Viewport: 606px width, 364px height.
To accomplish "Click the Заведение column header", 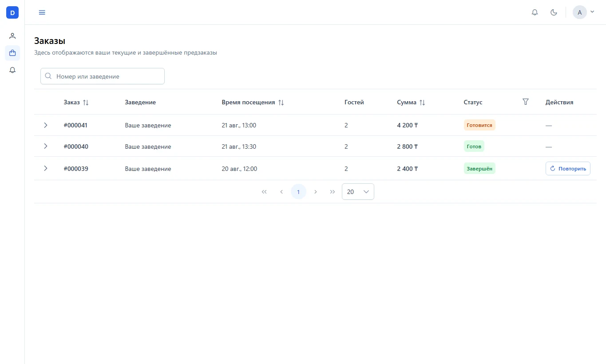I will pyautogui.click(x=140, y=102).
